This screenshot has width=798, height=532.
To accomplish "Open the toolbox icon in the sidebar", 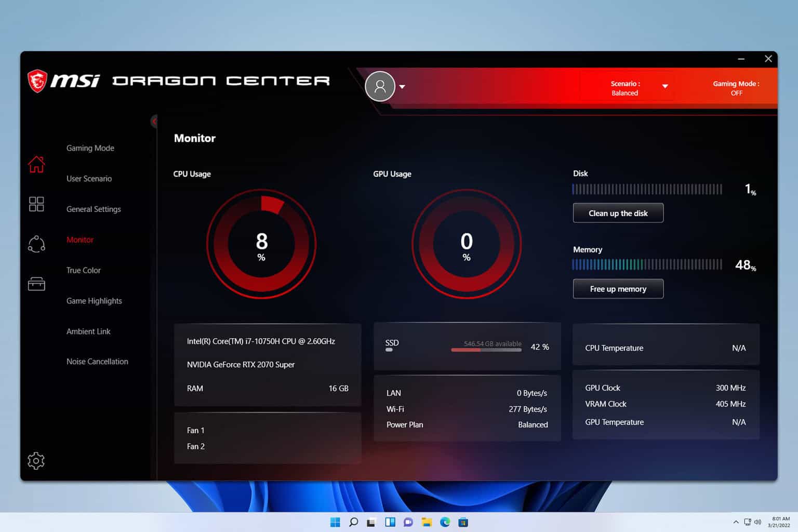I will [x=36, y=284].
